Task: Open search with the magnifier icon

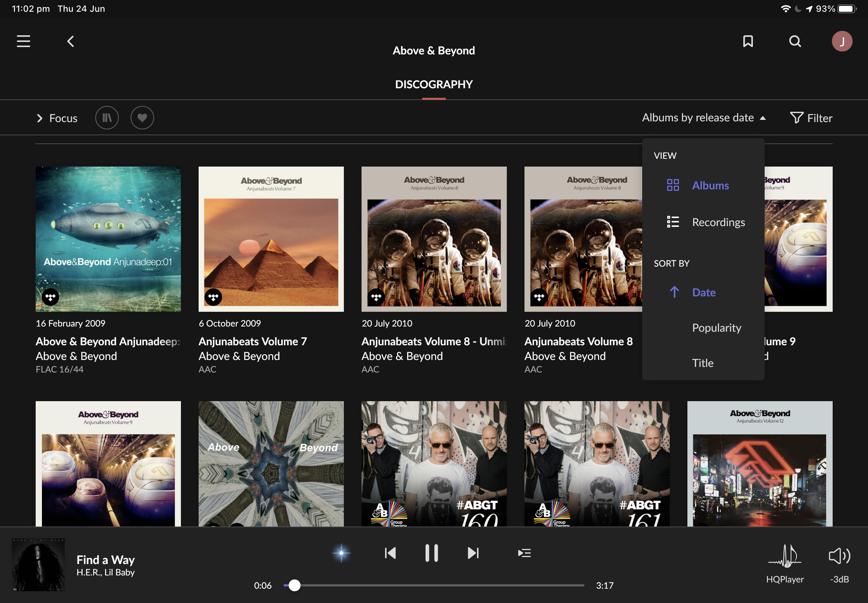Action: coord(795,41)
